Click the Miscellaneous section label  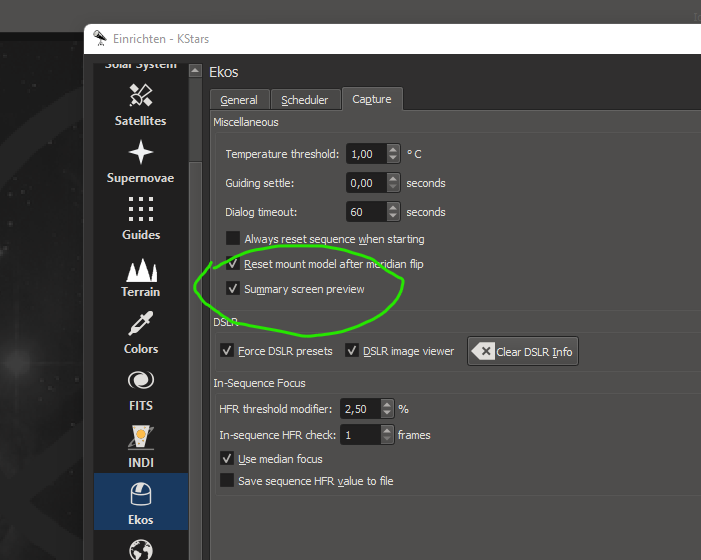[245, 122]
